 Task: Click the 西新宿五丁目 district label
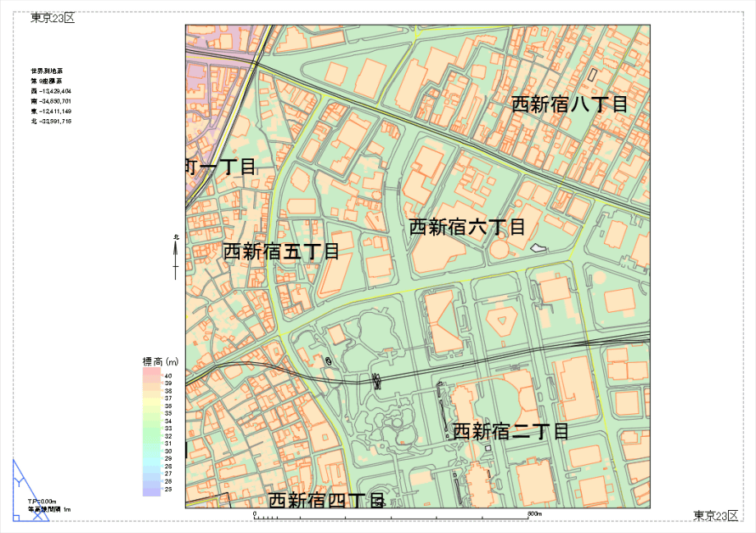(281, 251)
